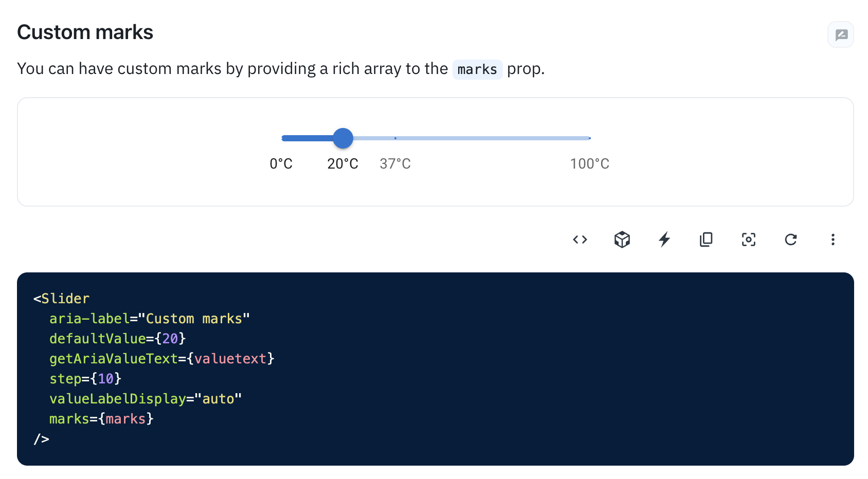Click the valuetext token in the code snippet
This screenshot has height=479, width=868.
(230, 359)
